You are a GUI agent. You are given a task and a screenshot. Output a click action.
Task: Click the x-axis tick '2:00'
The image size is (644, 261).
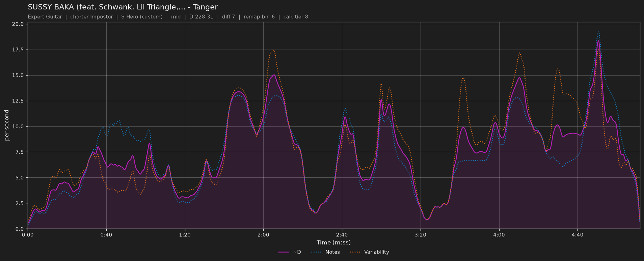[263, 235]
